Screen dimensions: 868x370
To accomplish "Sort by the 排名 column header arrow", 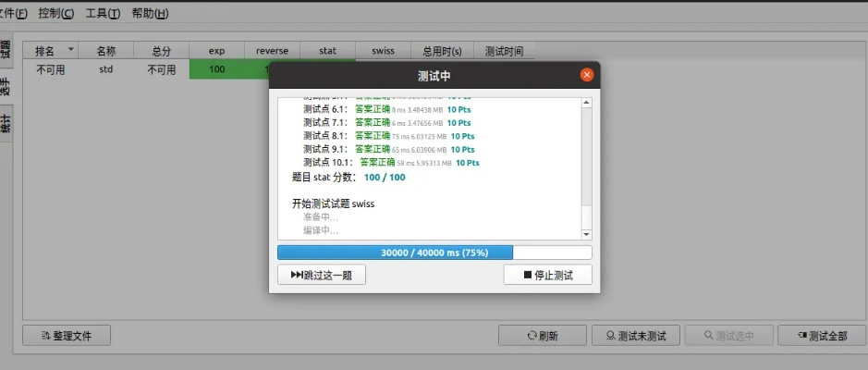I will 70,51.
